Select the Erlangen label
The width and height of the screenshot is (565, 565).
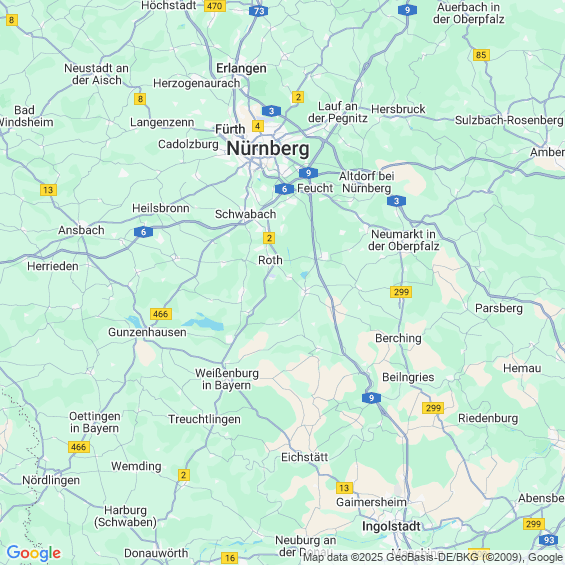coord(241,68)
